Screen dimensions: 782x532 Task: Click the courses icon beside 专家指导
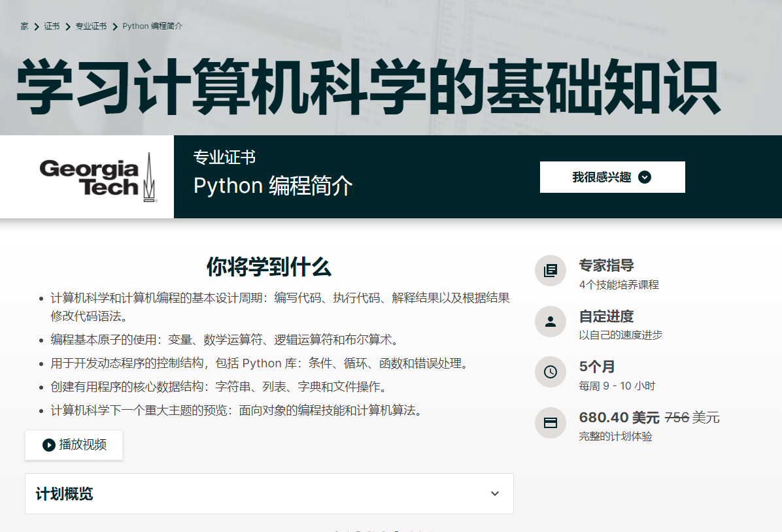551,271
